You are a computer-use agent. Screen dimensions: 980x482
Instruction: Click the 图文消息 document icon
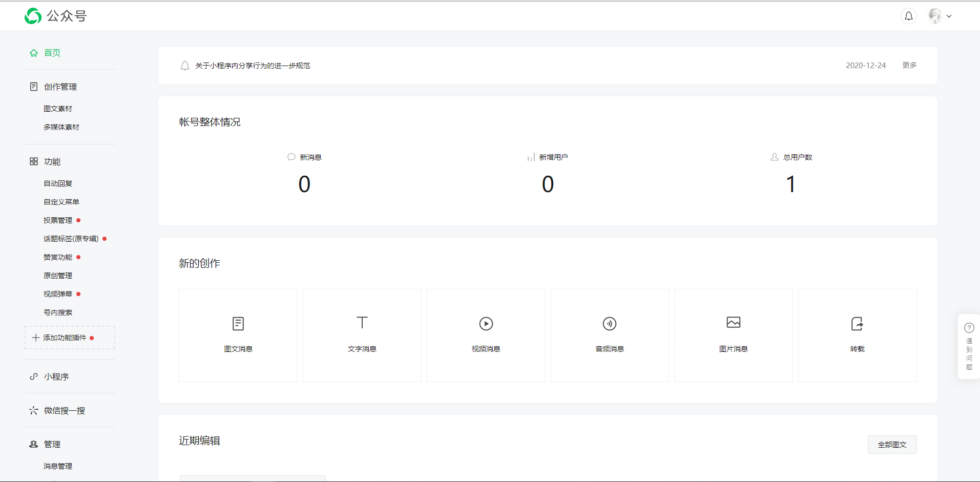point(238,324)
